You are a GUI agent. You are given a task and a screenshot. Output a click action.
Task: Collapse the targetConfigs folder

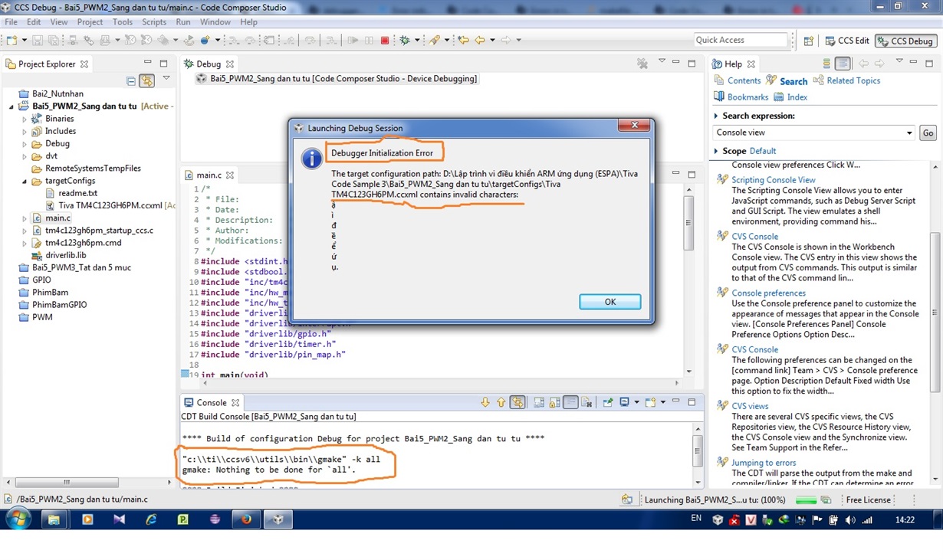click(x=25, y=182)
